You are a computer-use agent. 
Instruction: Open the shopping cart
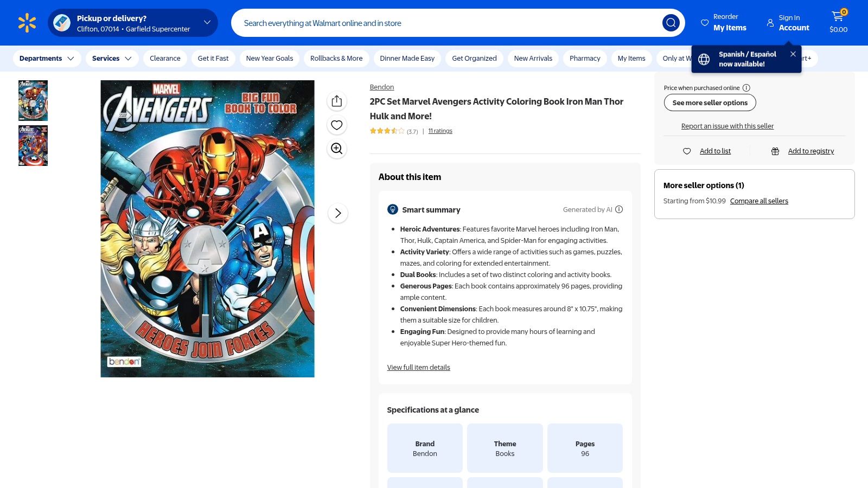(x=837, y=17)
